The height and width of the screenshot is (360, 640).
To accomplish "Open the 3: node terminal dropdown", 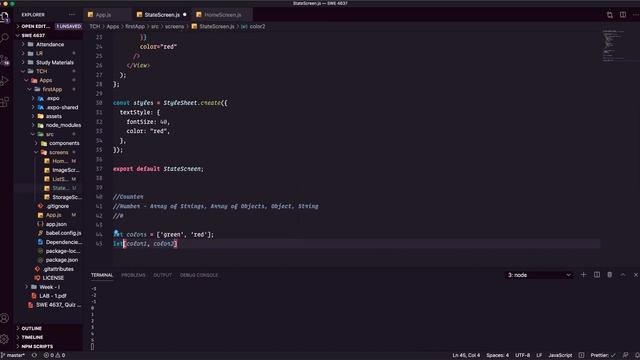I will click(x=539, y=275).
